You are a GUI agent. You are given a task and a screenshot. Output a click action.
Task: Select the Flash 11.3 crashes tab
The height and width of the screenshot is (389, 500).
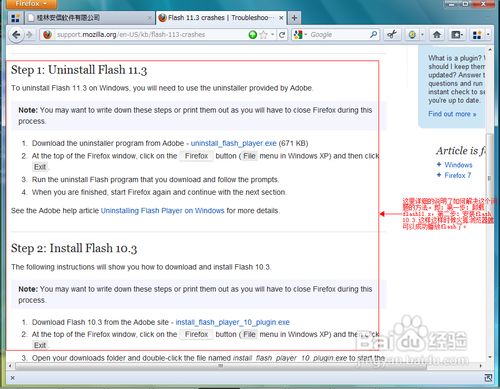pos(221,18)
